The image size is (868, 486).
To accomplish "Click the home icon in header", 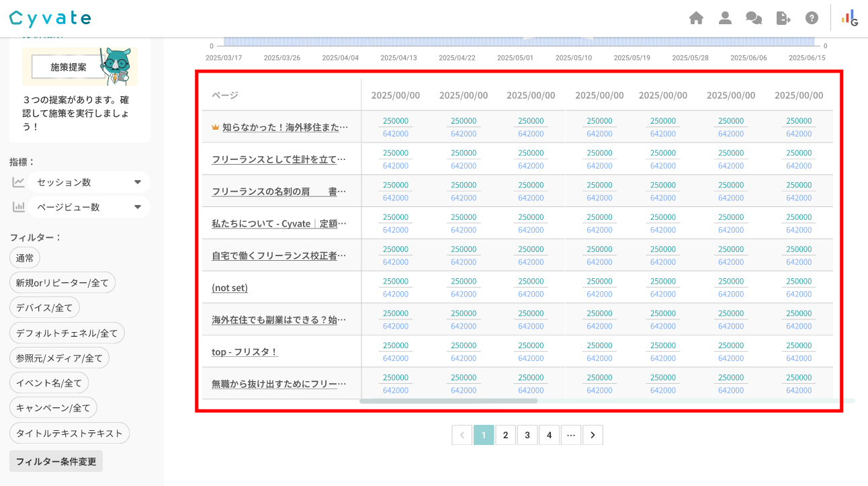I will [x=696, y=18].
